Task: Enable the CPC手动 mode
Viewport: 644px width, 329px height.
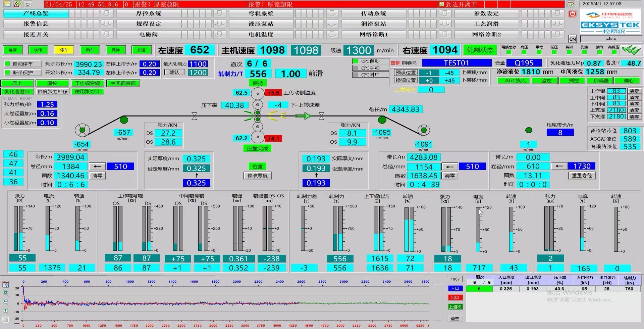Action: (x=367, y=68)
